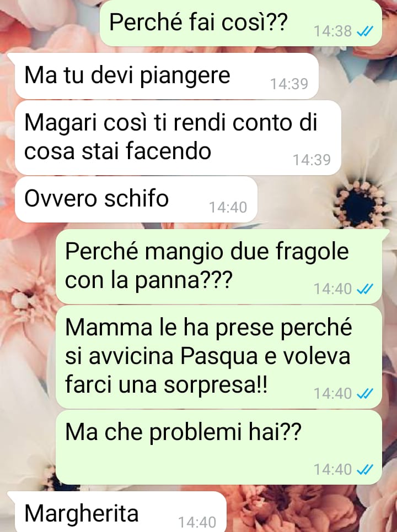Select the 'Perché fai così??' sent message
Image resolution: width=397 pixels, height=532 pixels.
(x=241, y=23)
